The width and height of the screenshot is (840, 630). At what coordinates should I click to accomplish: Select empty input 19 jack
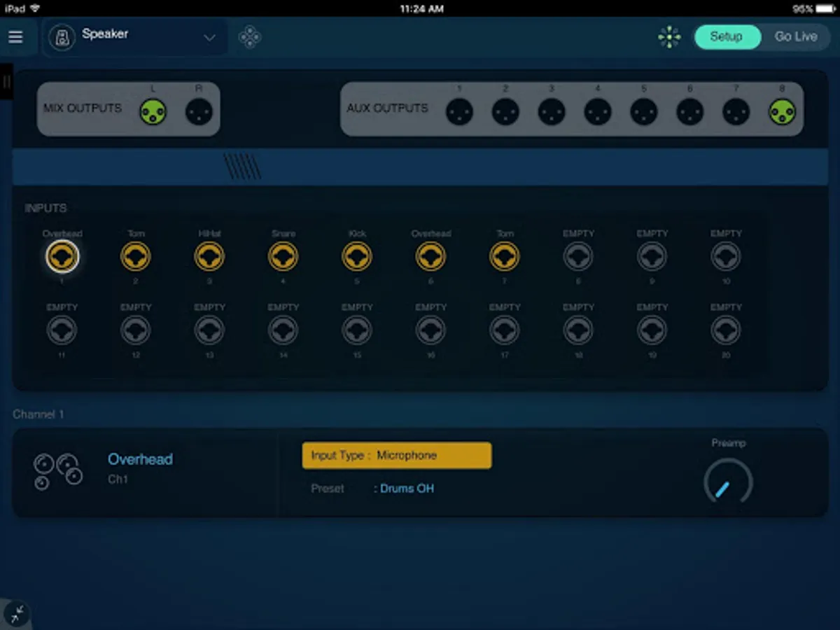(x=652, y=330)
